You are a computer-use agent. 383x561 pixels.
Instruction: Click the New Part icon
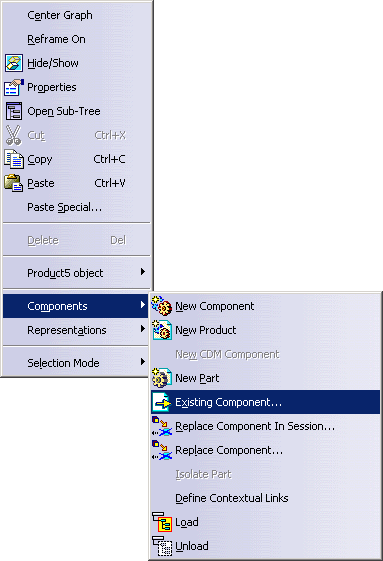click(x=162, y=378)
